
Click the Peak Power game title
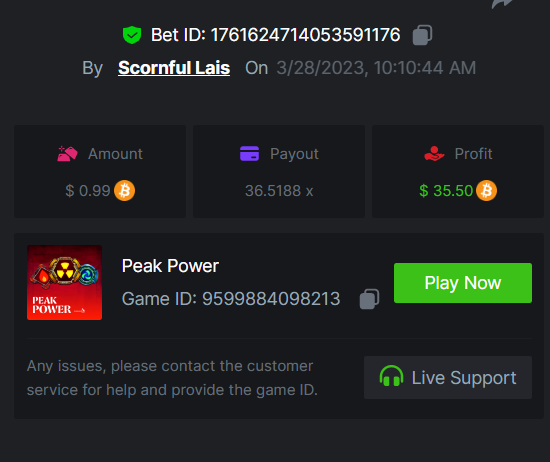pyautogui.click(x=170, y=266)
